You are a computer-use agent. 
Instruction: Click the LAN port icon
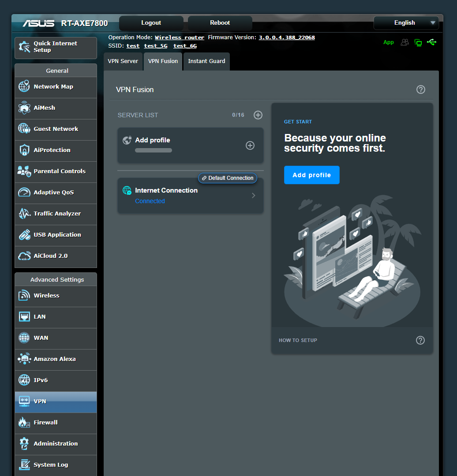tap(24, 316)
